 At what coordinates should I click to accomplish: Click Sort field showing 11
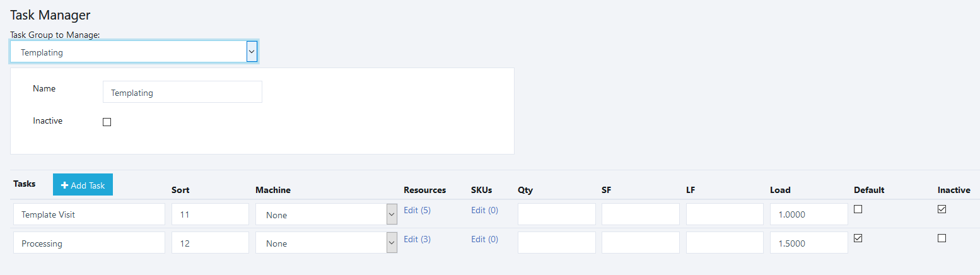[210, 214]
